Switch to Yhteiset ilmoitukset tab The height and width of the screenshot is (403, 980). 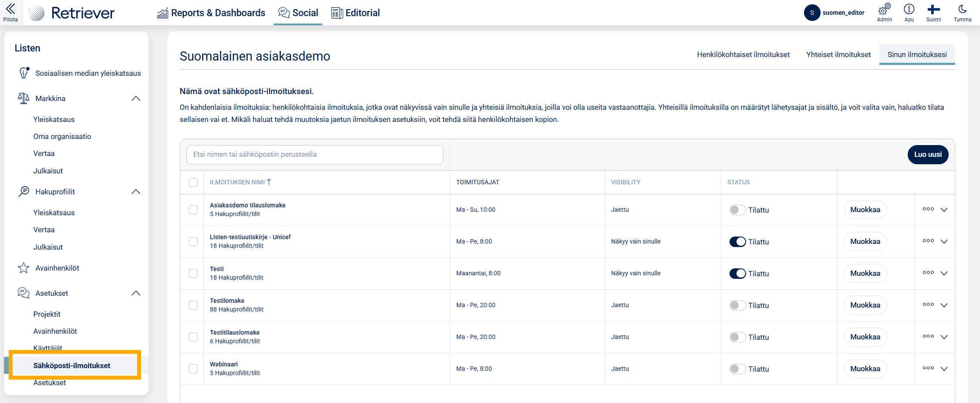(838, 54)
